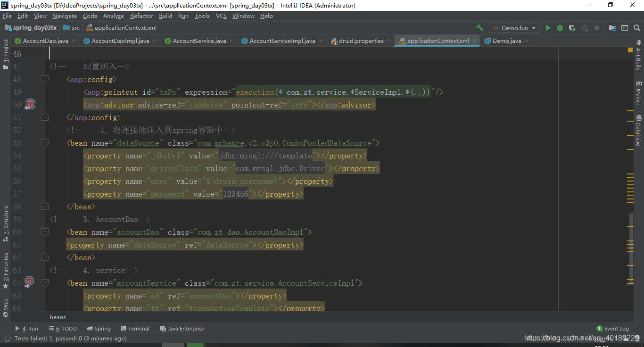Close the applicationContext.xml tab
644x347 pixels.
[x=474, y=41]
